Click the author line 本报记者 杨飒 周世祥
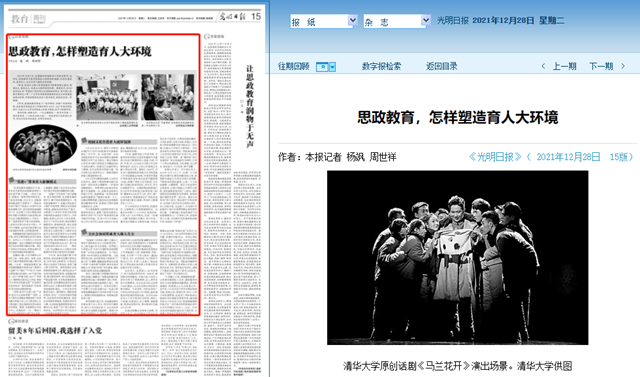 pyautogui.click(x=351, y=157)
